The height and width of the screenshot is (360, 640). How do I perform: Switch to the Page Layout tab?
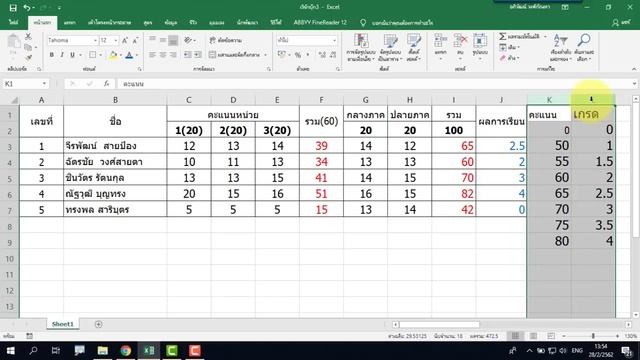[x=109, y=23]
